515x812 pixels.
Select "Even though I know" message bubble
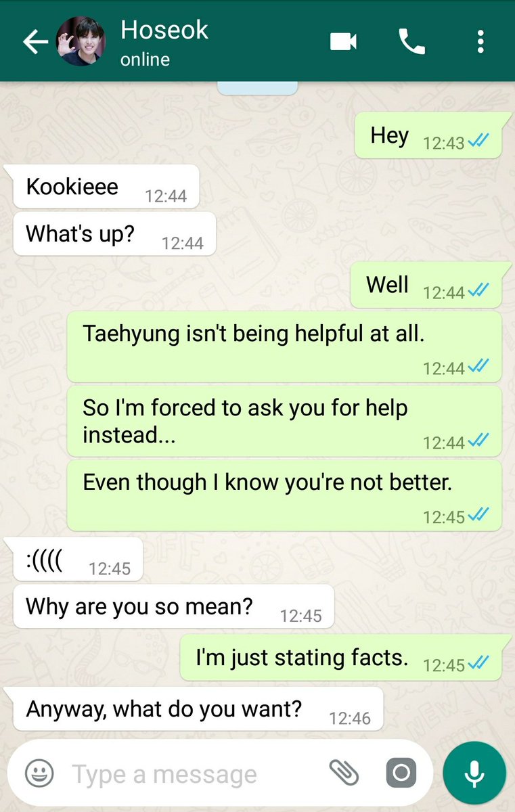tap(284, 495)
